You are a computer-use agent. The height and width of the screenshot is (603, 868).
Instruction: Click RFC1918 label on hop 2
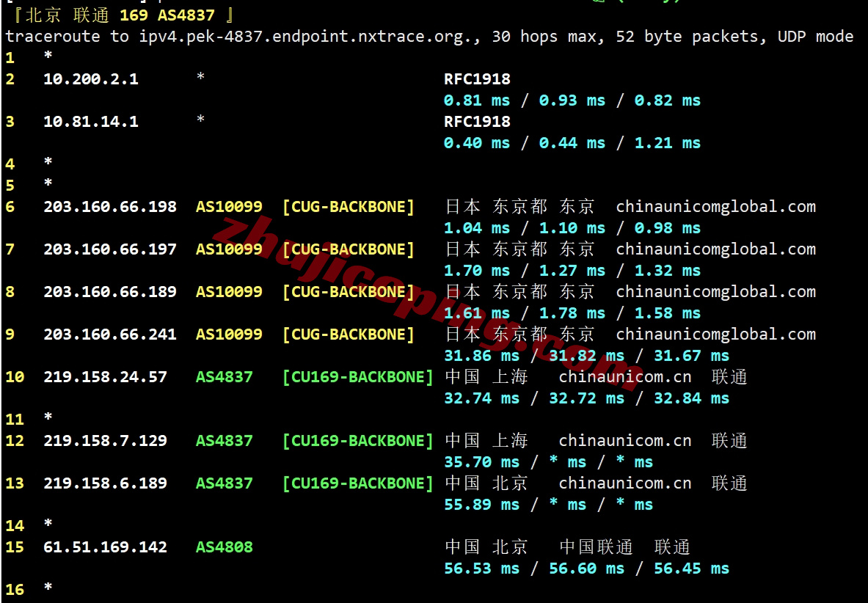coord(477,79)
